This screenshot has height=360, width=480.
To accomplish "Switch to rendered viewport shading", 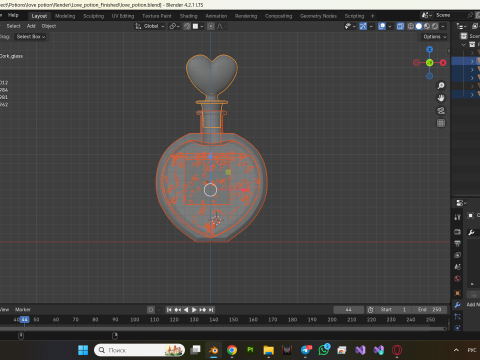I will coord(435,26).
